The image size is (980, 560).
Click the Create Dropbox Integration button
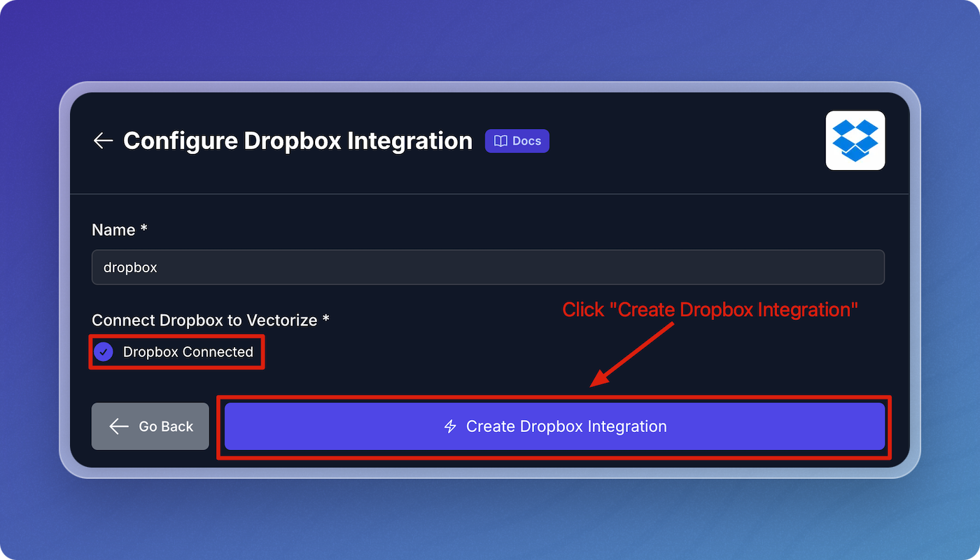click(x=554, y=426)
